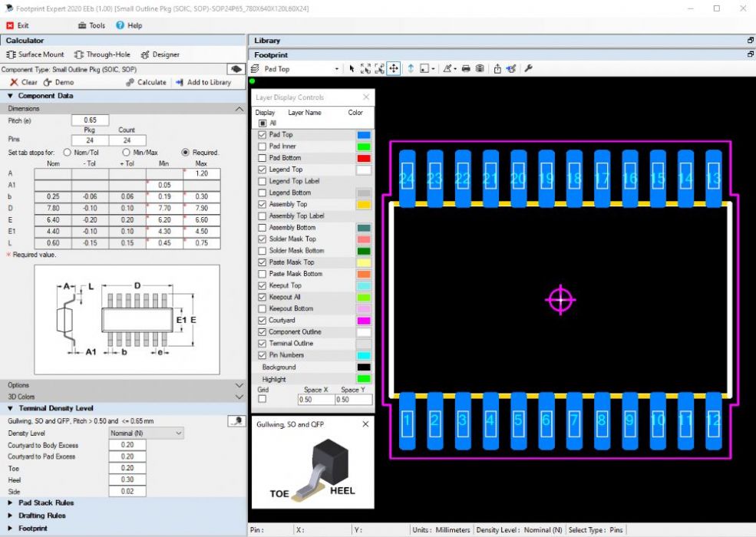
Task: Click the export/share icon in footprint toolbar
Action: [497, 69]
